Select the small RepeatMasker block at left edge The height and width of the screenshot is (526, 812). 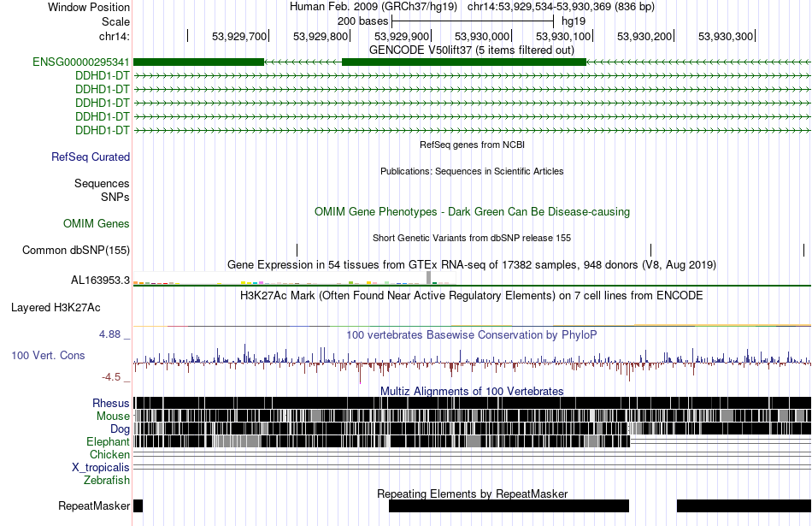[138, 506]
